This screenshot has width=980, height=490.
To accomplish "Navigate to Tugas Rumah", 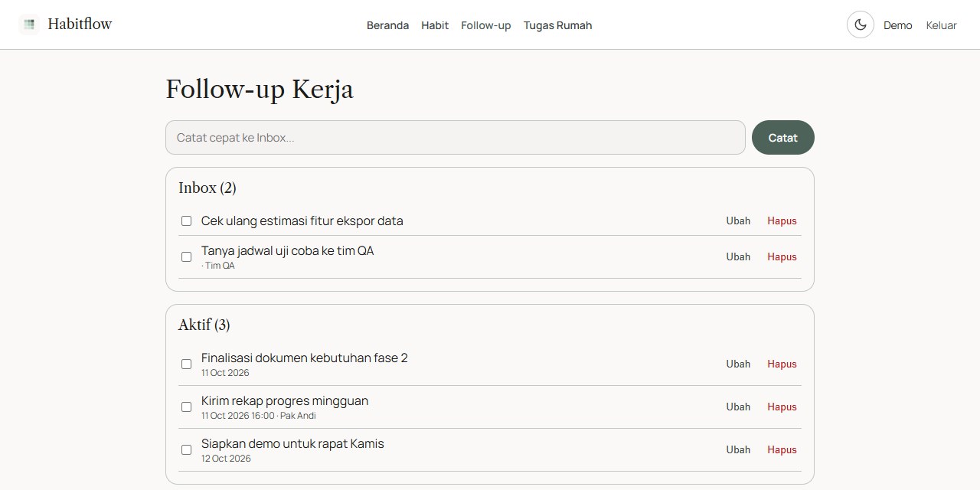I will [x=557, y=25].
